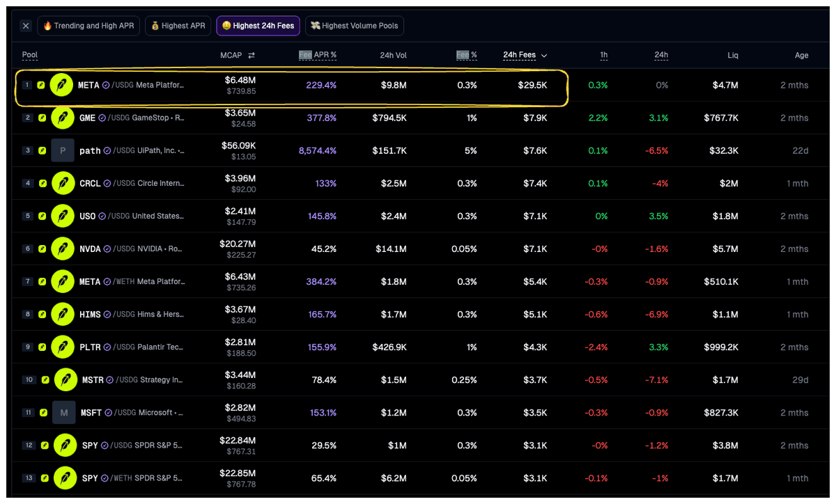Click the $14.1M volume value for NVDA
The image size is (836, 504).
(392, 249)
